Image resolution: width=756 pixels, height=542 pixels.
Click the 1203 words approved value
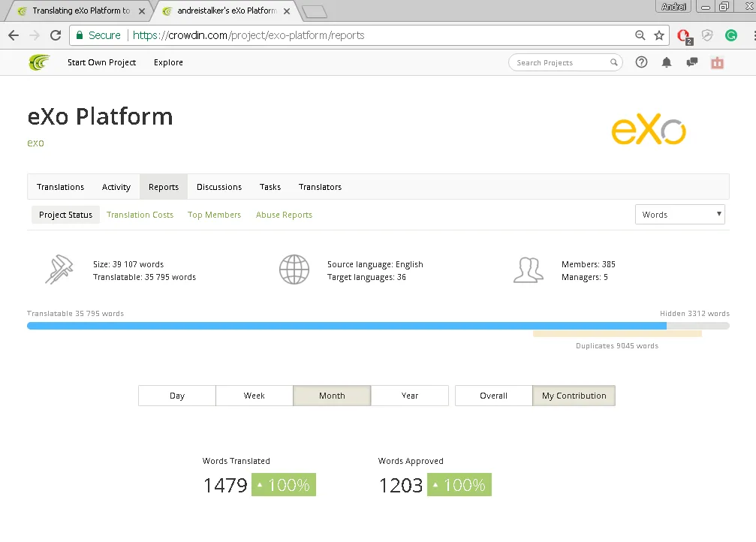point(401,485)
